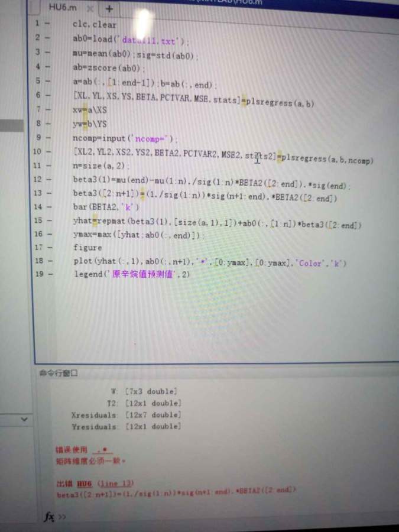Set breakpoint dash at line 13
Image resolution: width=399 pixels, height=532 pixels.
coord(49,193)
